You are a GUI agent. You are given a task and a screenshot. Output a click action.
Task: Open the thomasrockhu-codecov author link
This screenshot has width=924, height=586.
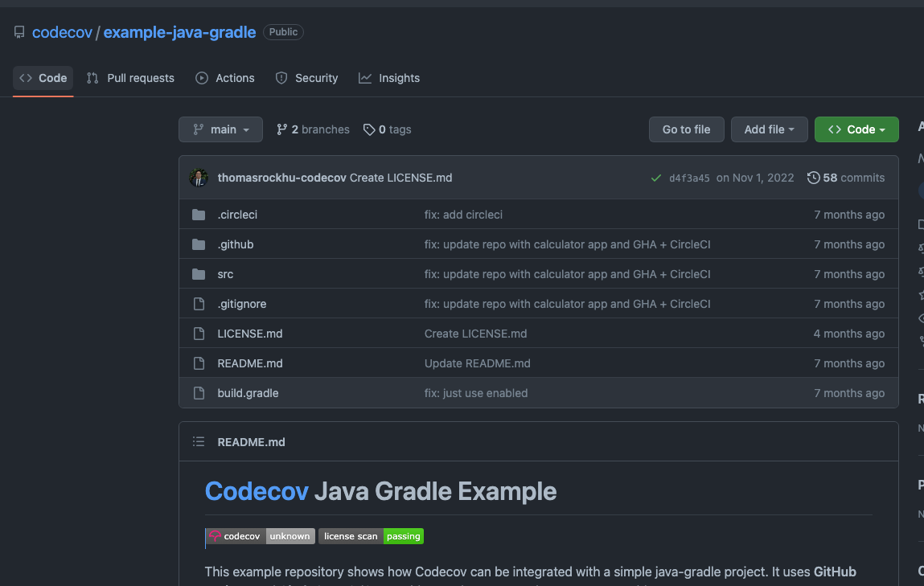[x=281, y=178]
